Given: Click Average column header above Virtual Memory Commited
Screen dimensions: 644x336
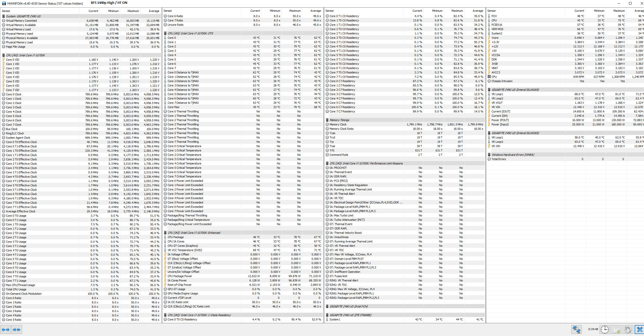Looking at the screenshot, I should click(x=151, y=11).
